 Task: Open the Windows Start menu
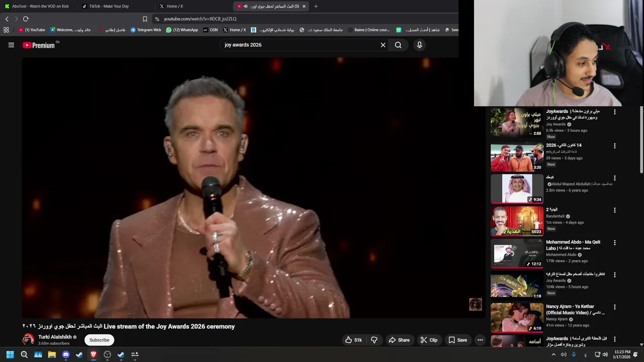(x=10, y=354)
